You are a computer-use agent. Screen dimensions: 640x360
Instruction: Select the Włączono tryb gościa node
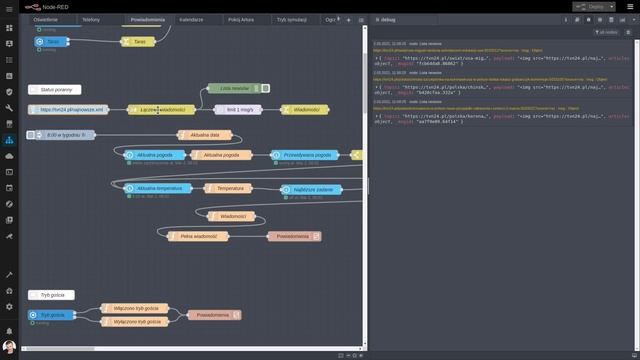tap(135, 308)
